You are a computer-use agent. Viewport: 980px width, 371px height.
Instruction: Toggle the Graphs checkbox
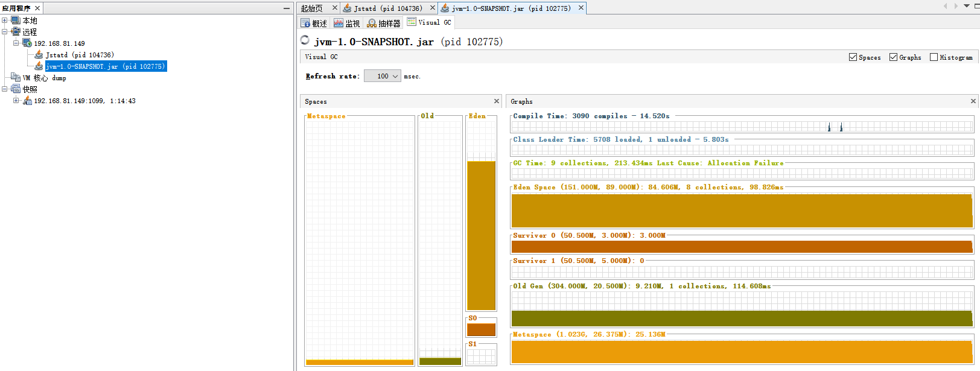[893, 57]
